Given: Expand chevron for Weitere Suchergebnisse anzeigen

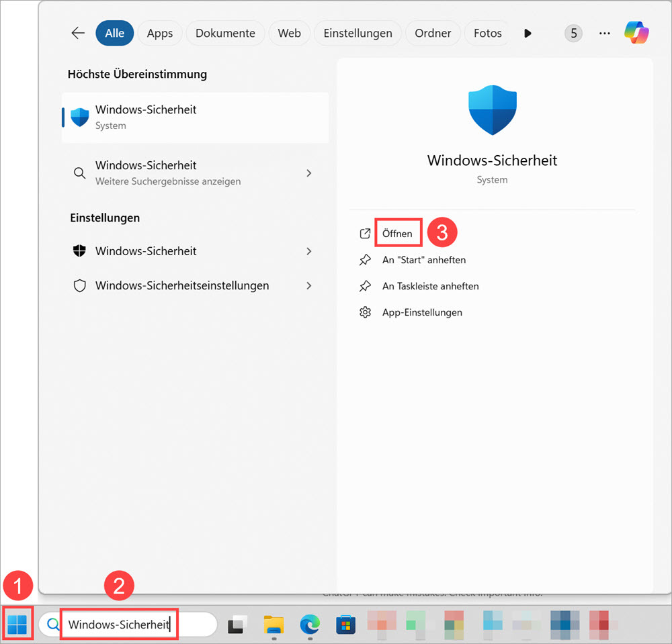Looking at the screenshot, I should tap(309, 173).
